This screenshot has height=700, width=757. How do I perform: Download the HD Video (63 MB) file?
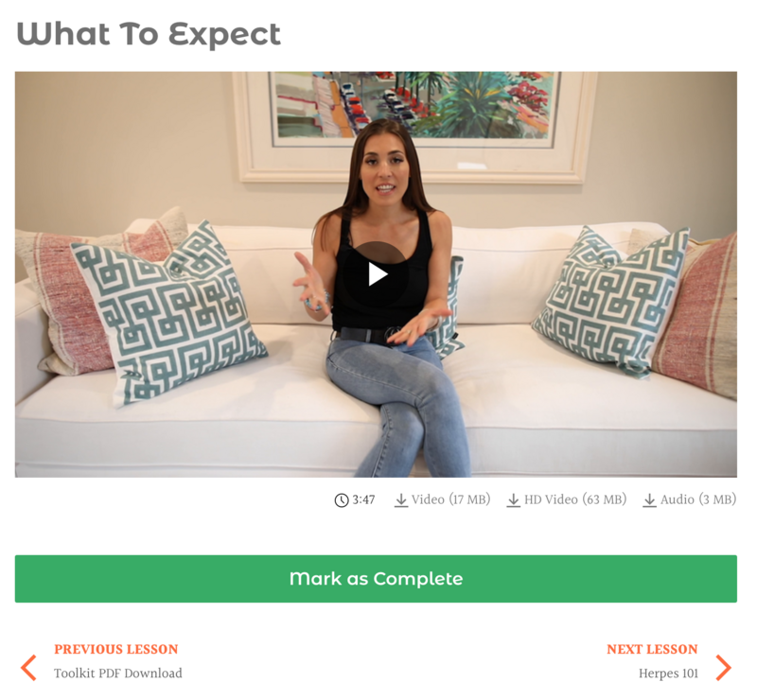coord(567,499)
